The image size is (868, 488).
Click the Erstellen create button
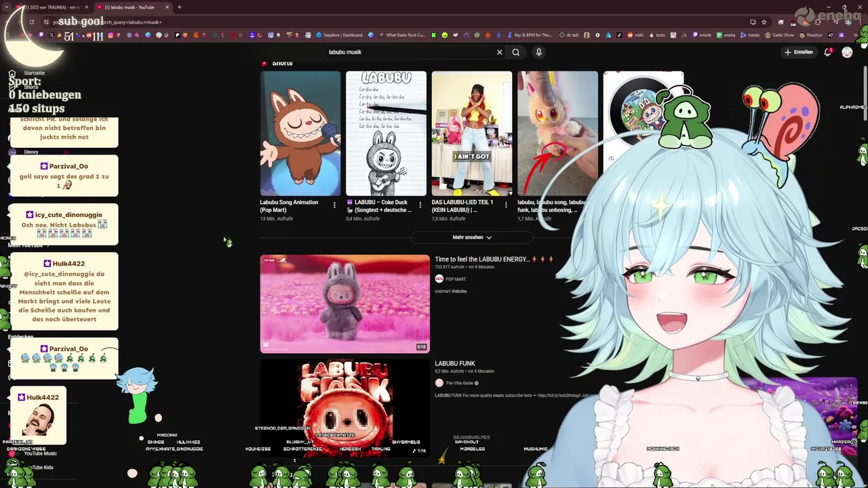point(799,52)
